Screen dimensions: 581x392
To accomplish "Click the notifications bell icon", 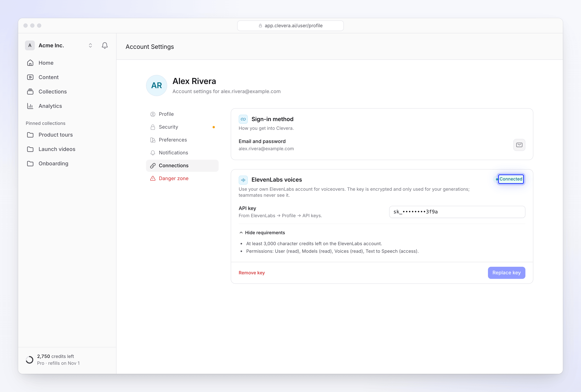I will (x=105, y=45).
